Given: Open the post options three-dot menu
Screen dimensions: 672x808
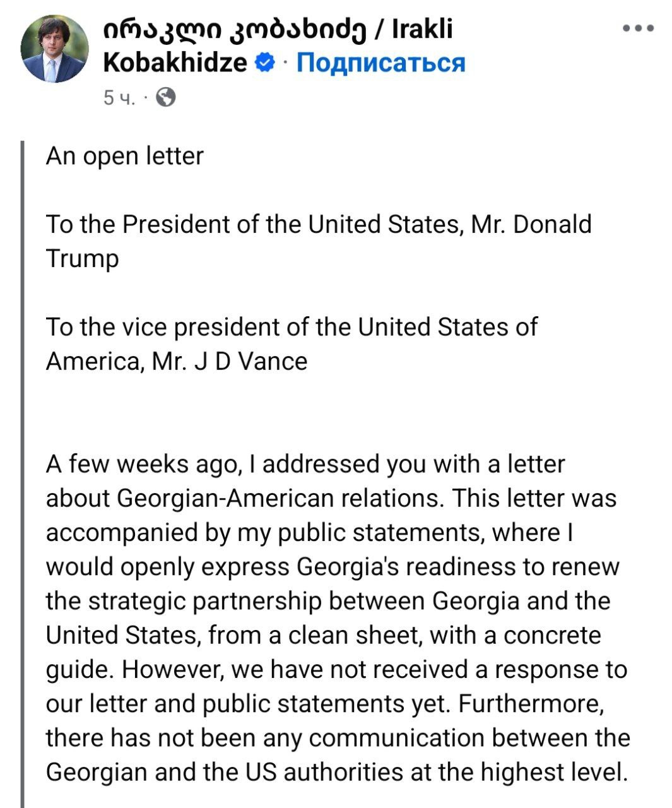Looking at the screenshot, I should [638, 28].
